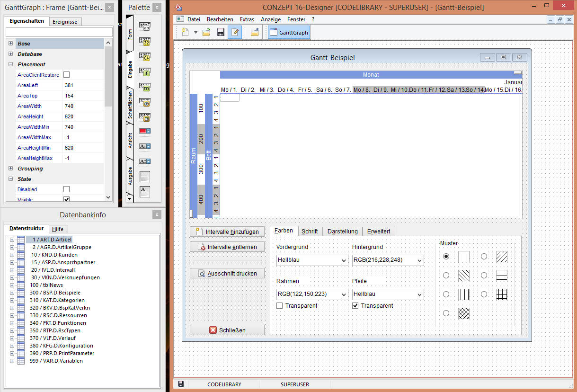Enable the AreaClientRestore checkbox

[x=67, y=75]
